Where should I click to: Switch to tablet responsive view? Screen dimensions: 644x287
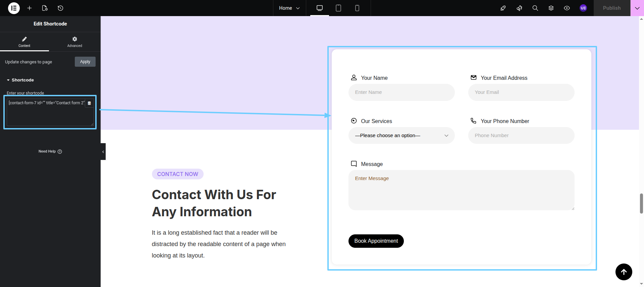tap(338, 8)
